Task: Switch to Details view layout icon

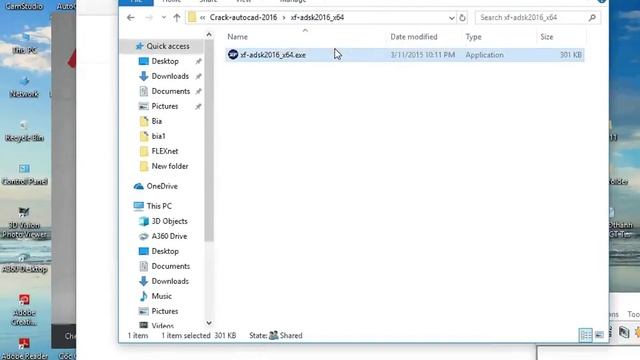Action: pyautogui.click(x=585, y=335)
